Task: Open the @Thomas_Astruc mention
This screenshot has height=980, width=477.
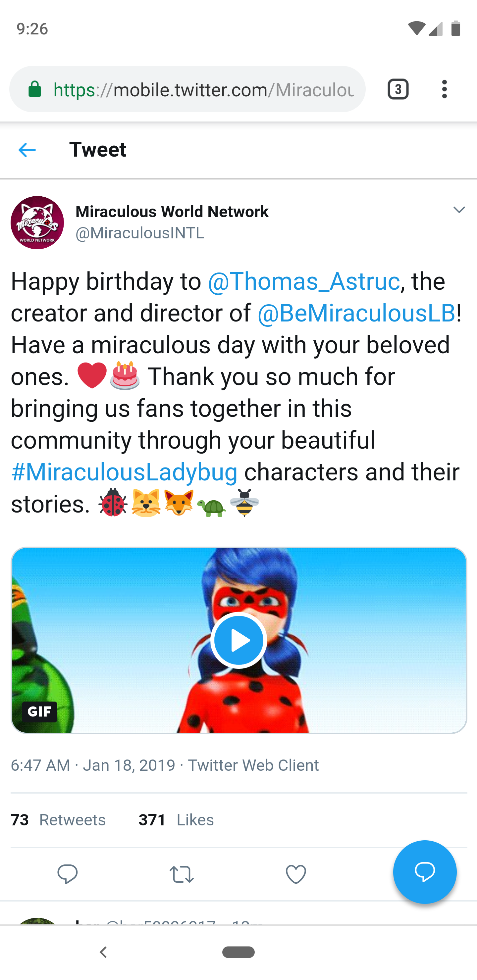Action: pos(303,281)
